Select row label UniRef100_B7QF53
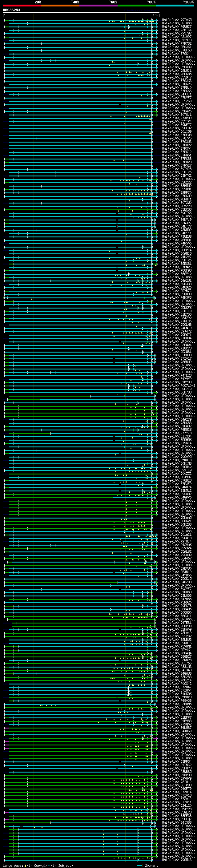This screenshot has width=197, height=868. (177, 50)
